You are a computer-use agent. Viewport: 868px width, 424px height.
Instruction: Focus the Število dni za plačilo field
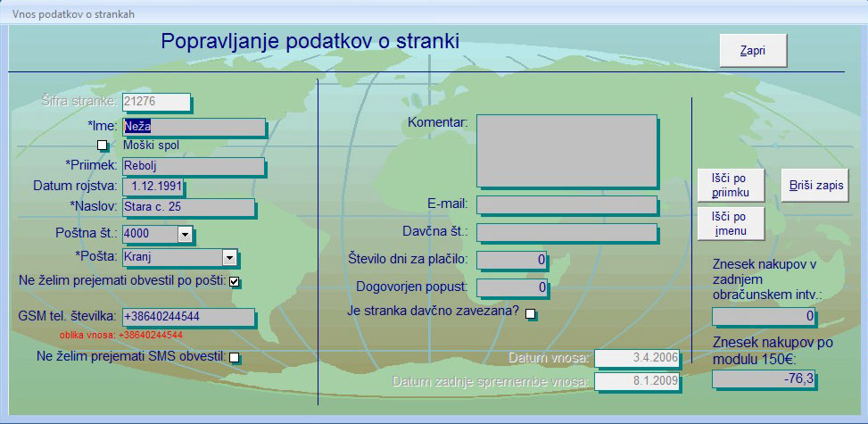click(x=513, y=260)
